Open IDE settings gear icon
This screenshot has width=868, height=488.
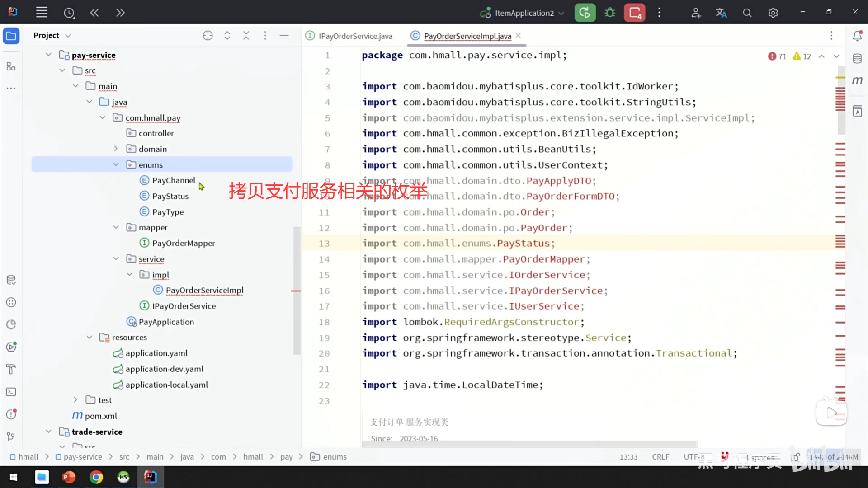773,13
